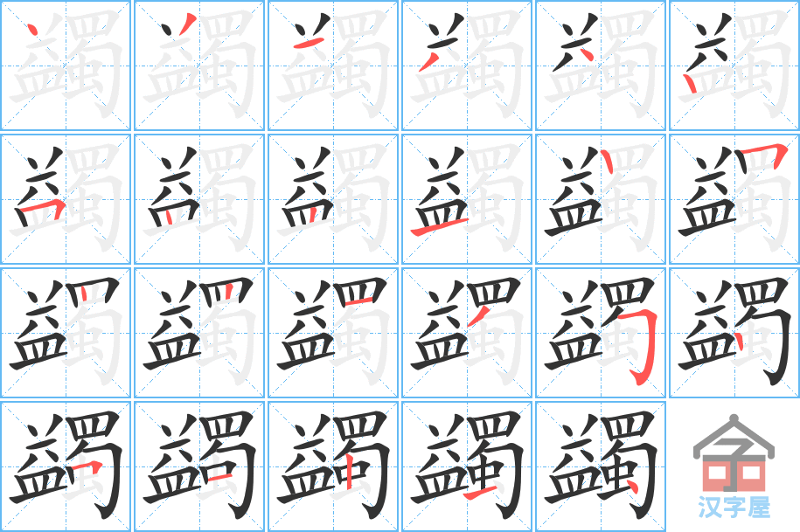This screenshot has height=532, width=800.
Task: Select step eighteen at the third row's end
Action: pyautogui.click(x=734, y=333)
